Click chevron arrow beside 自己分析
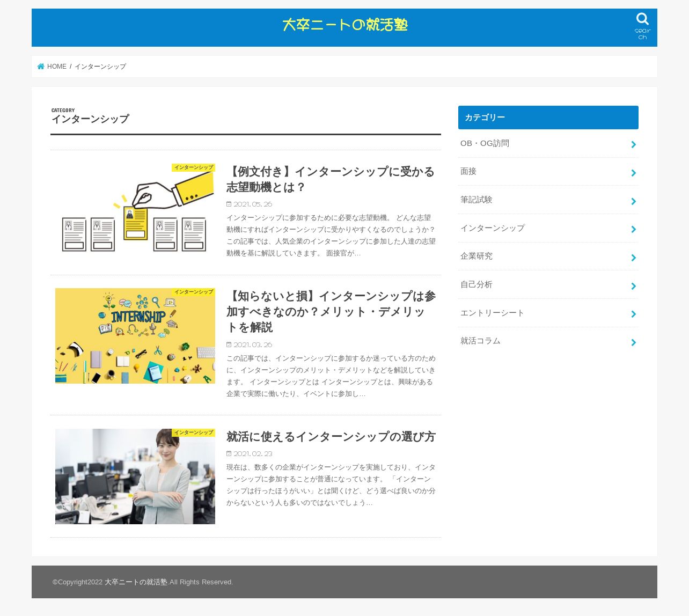The image size is (689, 616). click(634, 286)
